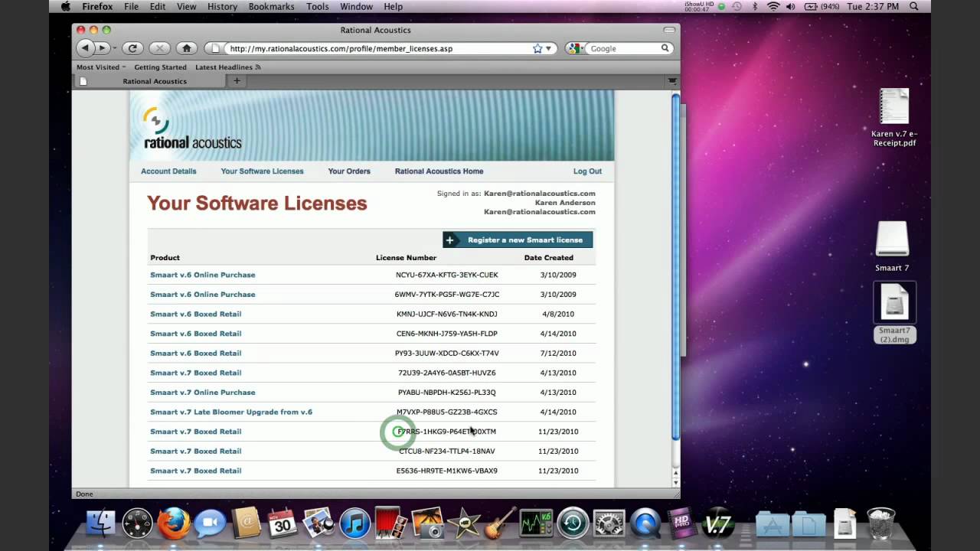The height and width of the screenshot is (551, 980).
Task: Click the rational acoustics logo
Action: pyautogui.click(x=192, y=129)
